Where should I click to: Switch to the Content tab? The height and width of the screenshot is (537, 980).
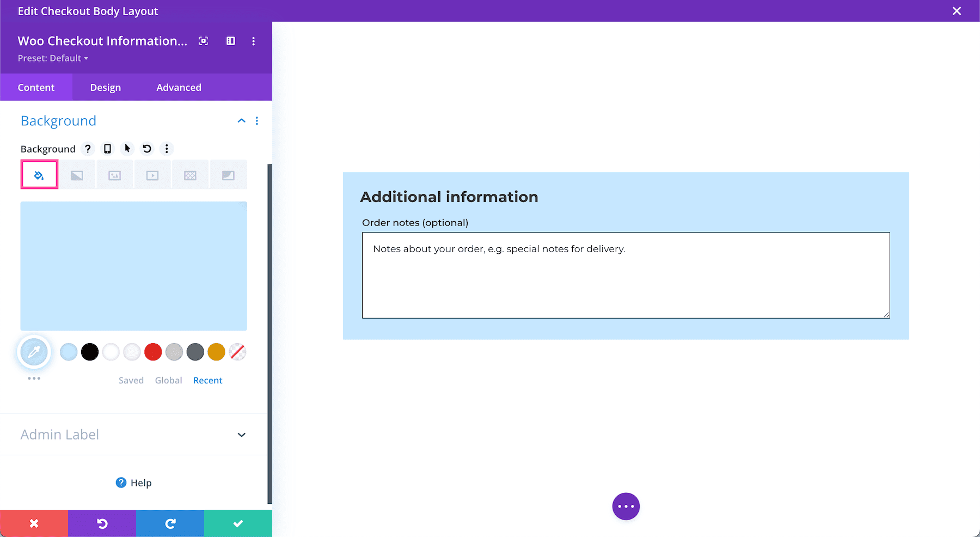36,88
